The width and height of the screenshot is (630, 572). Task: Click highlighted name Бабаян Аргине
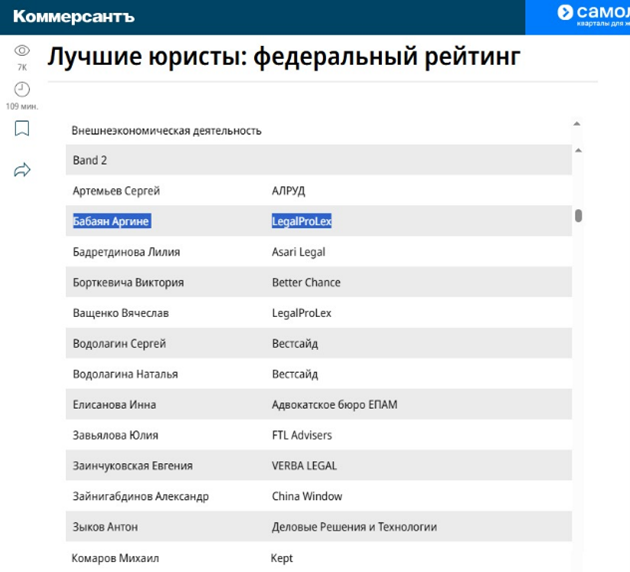pos(112,221)
